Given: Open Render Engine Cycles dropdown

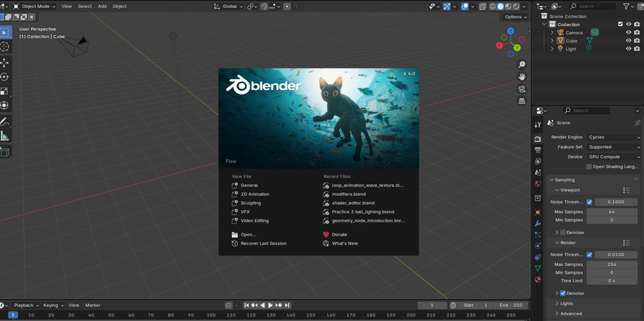Looking at the screenshot, I should (x=614, y=137).
